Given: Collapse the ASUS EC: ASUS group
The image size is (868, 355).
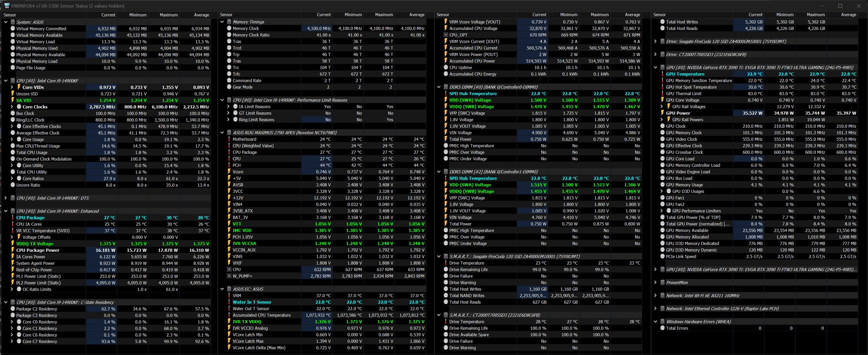Looking at the screenshot, I should [222, 289].
